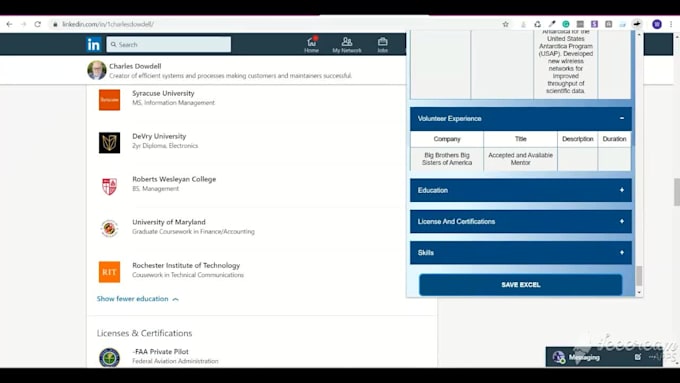Select the Title column header
Image resolution: width=680 pixels, height=383 pixels.
coord(520,139)
